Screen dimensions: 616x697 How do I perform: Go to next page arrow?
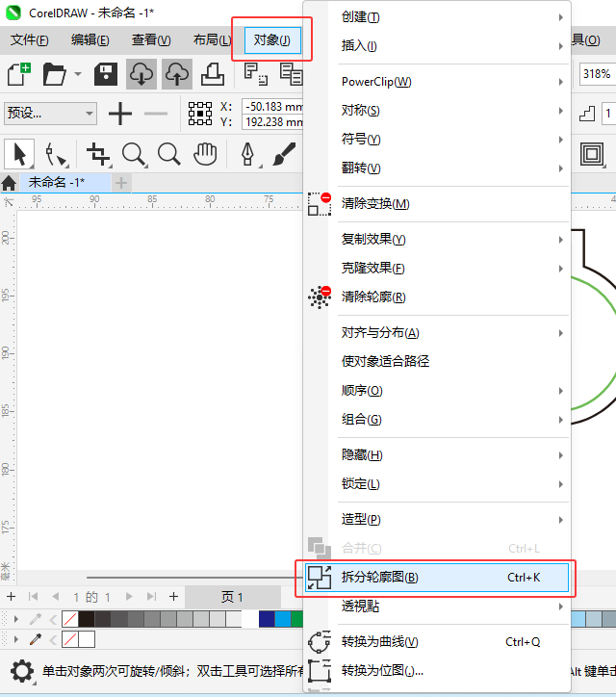click(x=129, y=597)
